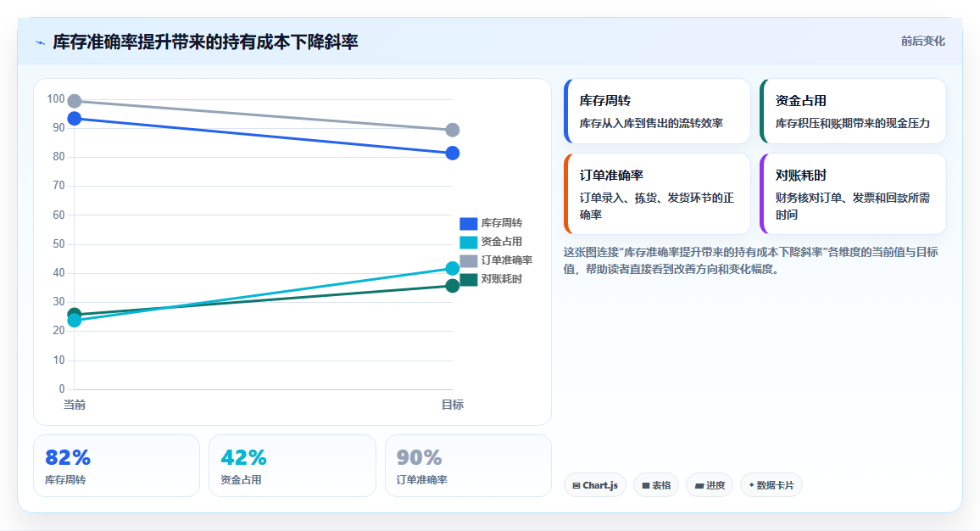Open the 订单准确率 description card
Screen dimensions: 980x531
tap(657, 194)
